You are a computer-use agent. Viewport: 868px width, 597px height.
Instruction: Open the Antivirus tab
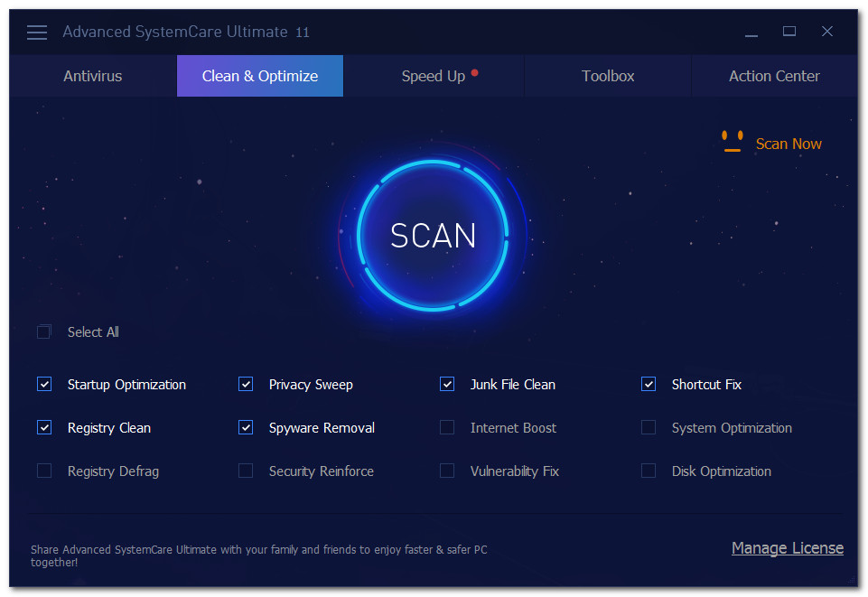click(x=93, y=76)
